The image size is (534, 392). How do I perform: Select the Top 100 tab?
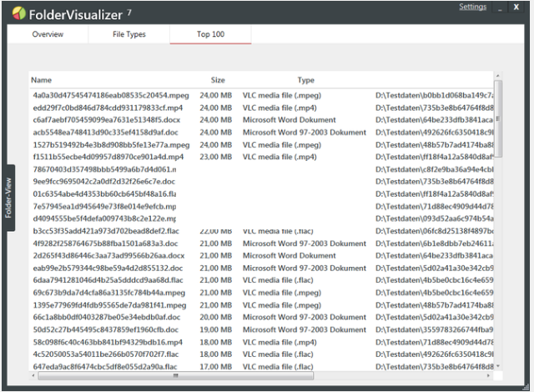[x=210, y=34]
